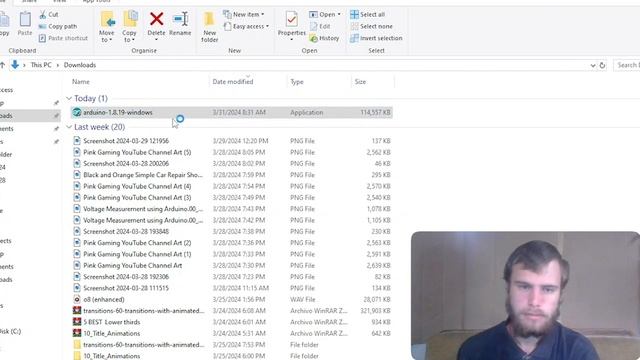Screen dimensions: 640x360
Task: Click the 10_Title_Animations folder icon
Action: click(77, 356)
